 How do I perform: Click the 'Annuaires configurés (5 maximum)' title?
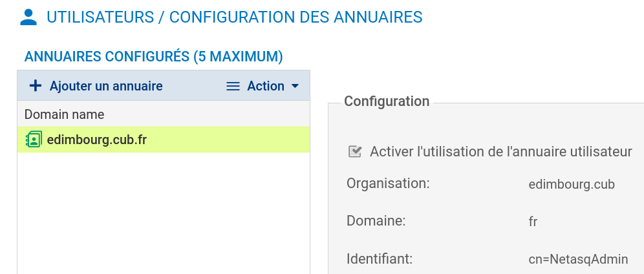point(154,57)
